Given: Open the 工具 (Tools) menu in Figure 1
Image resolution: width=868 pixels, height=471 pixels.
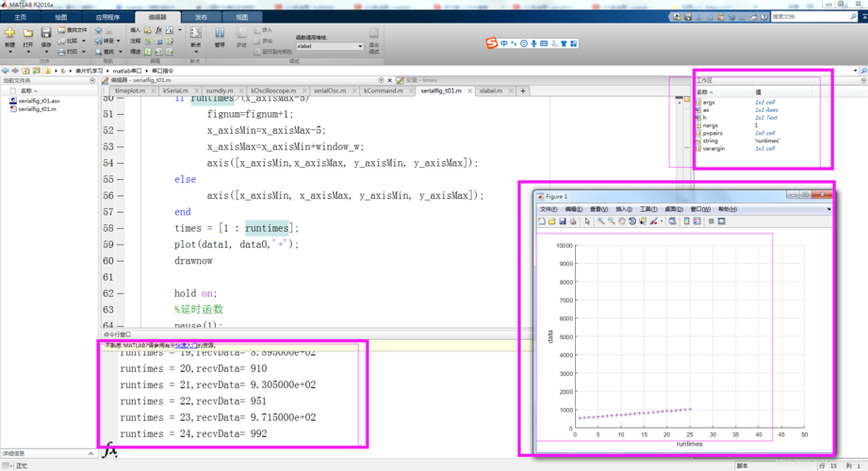Looking at the screenshot, I should pyautogui.click(x=647, y=209).
